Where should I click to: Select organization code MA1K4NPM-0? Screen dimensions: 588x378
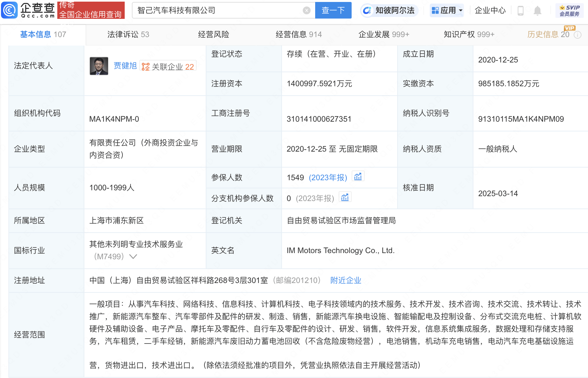click(x=114, y=119)
